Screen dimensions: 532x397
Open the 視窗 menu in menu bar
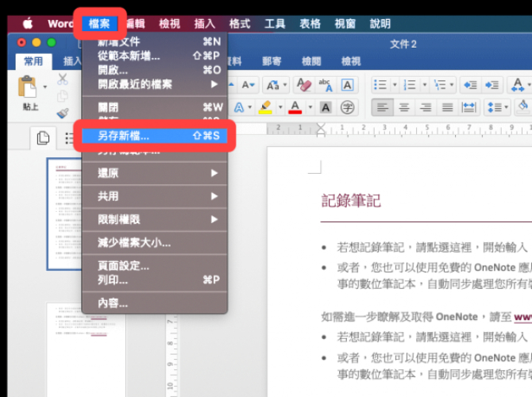click(x=345, y=24)
